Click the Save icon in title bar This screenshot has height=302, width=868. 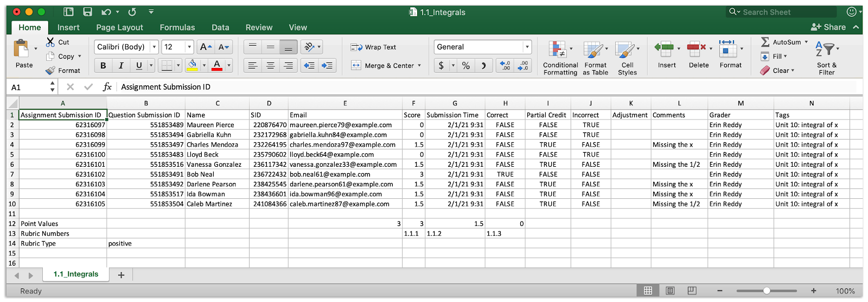pos(87,12)
